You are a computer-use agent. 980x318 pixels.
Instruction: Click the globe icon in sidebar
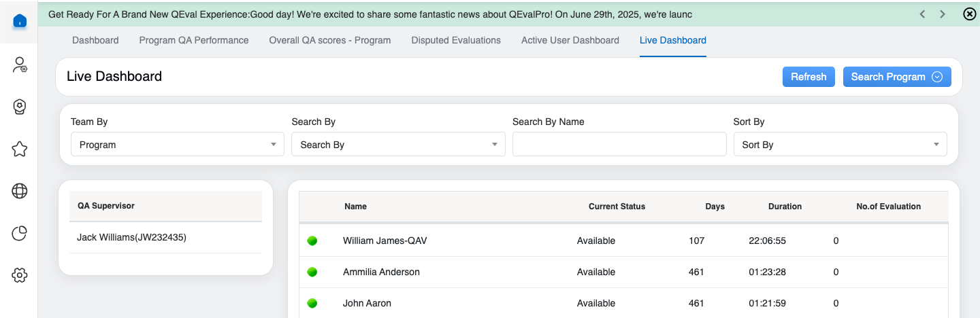20,192
